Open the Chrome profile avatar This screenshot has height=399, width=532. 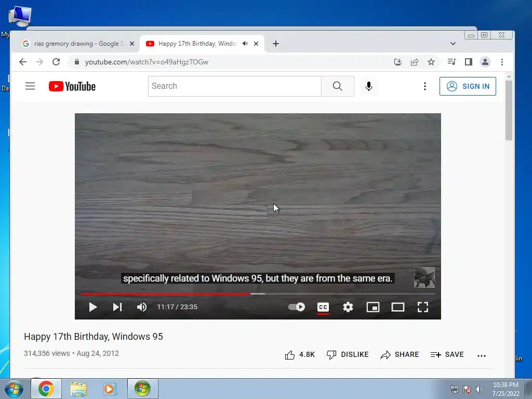pyautogui.click(x=485, y=62)
